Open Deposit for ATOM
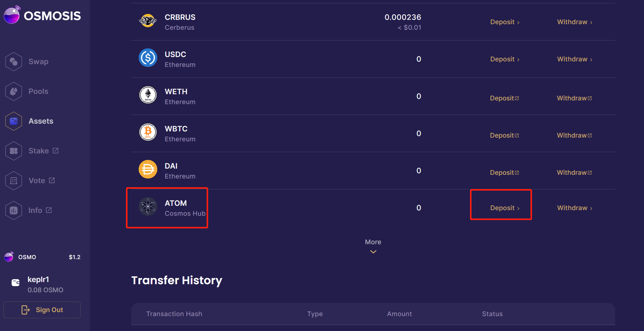The height and width of the screenshot is (331, 644). pos(505,208)
